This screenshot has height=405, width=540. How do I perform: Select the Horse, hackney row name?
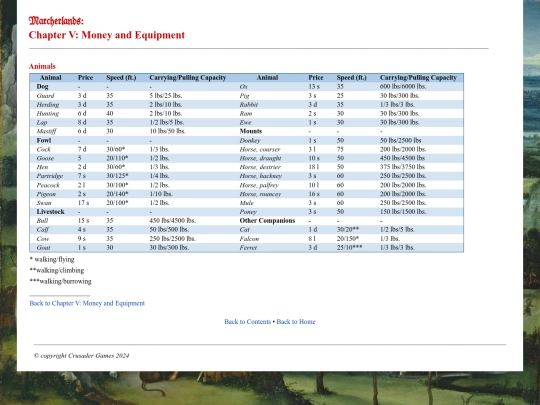coord(261,176)
